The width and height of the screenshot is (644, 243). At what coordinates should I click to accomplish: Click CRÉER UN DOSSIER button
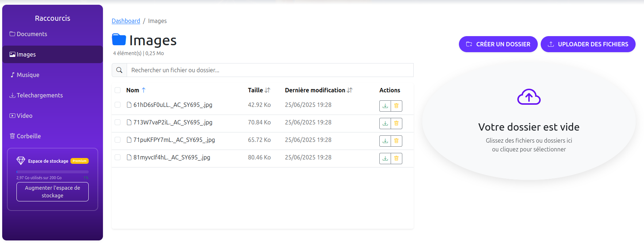point(498,44)
